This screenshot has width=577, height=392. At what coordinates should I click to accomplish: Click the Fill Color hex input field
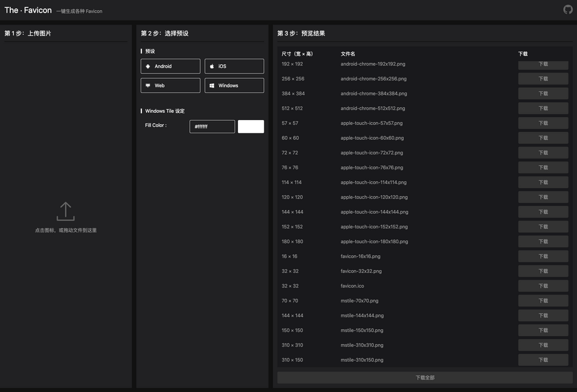(x=212, y=127)
